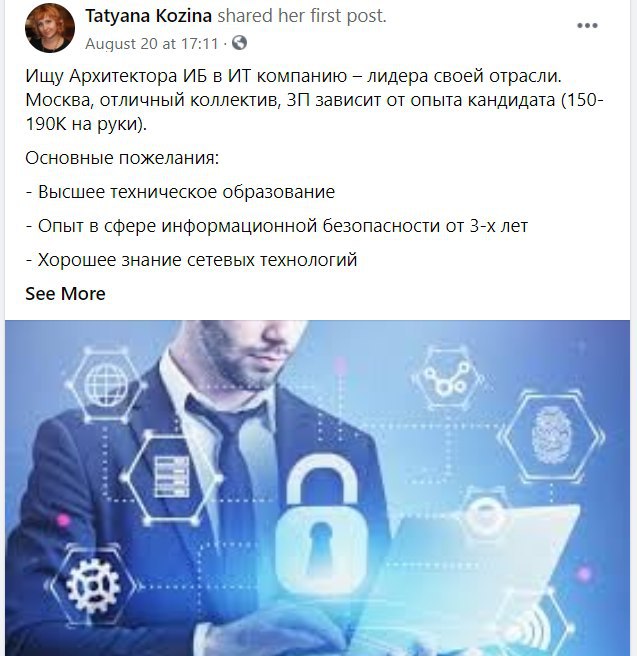This screenshot has width=637, height=656.
Task: Click the gear hexagon icon in the image
Action: tap(93, 586)
